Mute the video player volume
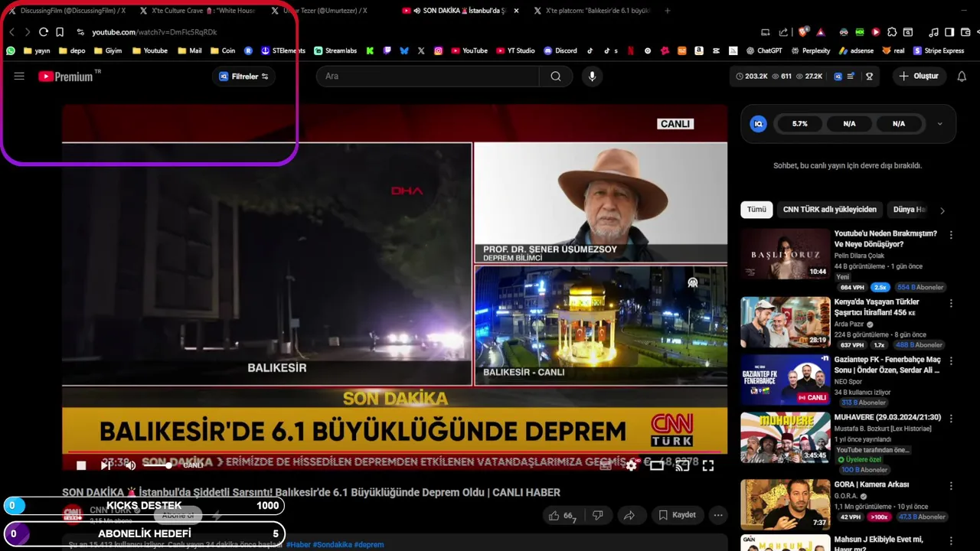The height and width of the screenshot is (551, 980). tap(131, 465)
